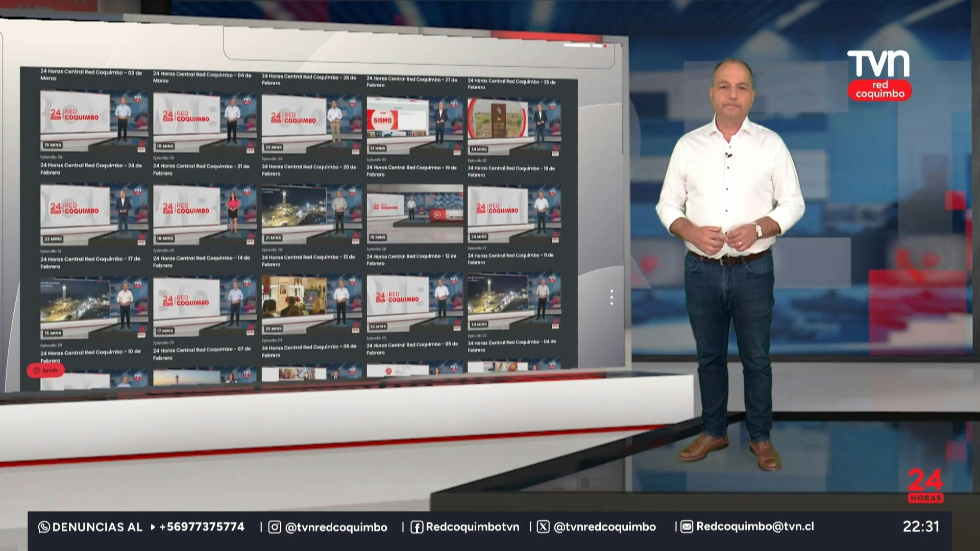
Task: Click the title text ending '24 de Febrero'
Action: (91, 169)
